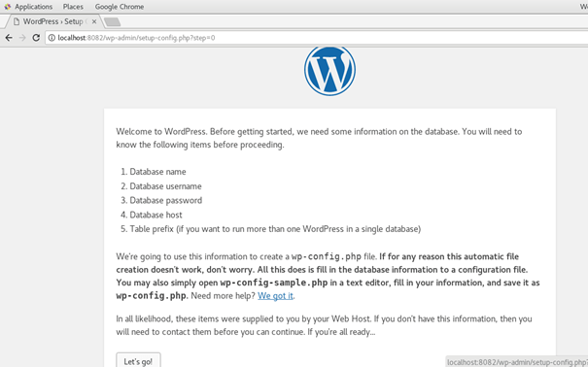The width and height of the screenshot is (588, 367).
Task: Open the Applications menu
Action: click(x=33, y=7)
